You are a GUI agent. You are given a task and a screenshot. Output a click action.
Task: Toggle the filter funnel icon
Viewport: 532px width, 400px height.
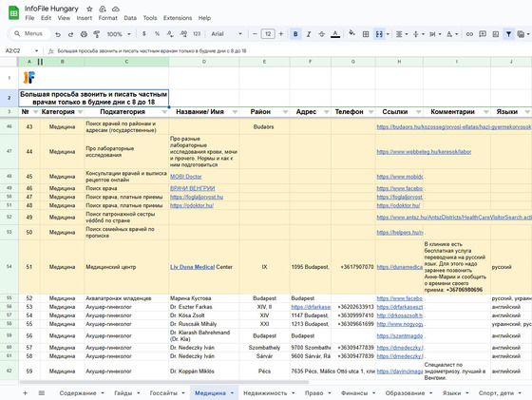508,34
